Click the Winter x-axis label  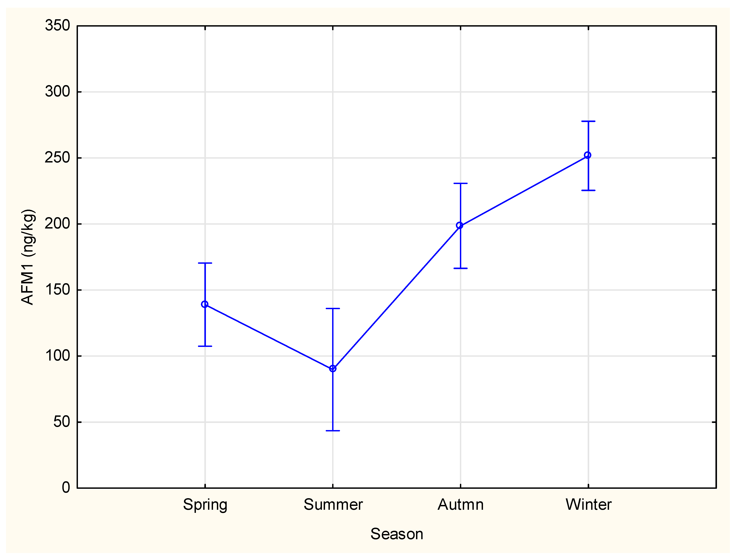coord(588,505)
